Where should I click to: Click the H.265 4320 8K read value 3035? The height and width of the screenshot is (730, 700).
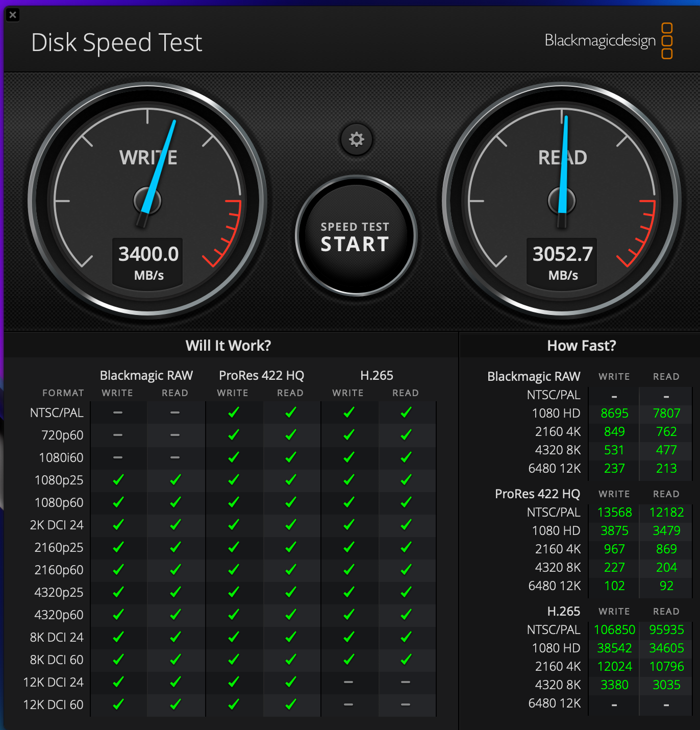point(666,685)
